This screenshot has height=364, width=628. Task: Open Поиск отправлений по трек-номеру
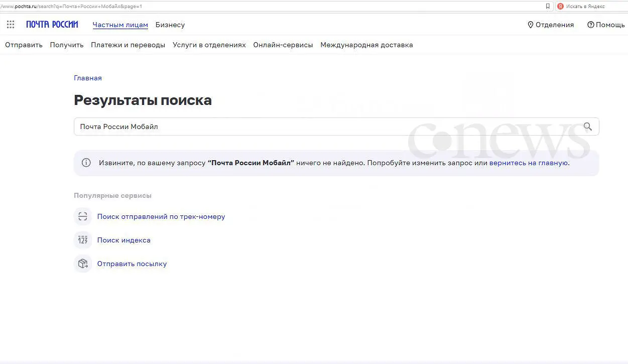(x=161, y=216)
